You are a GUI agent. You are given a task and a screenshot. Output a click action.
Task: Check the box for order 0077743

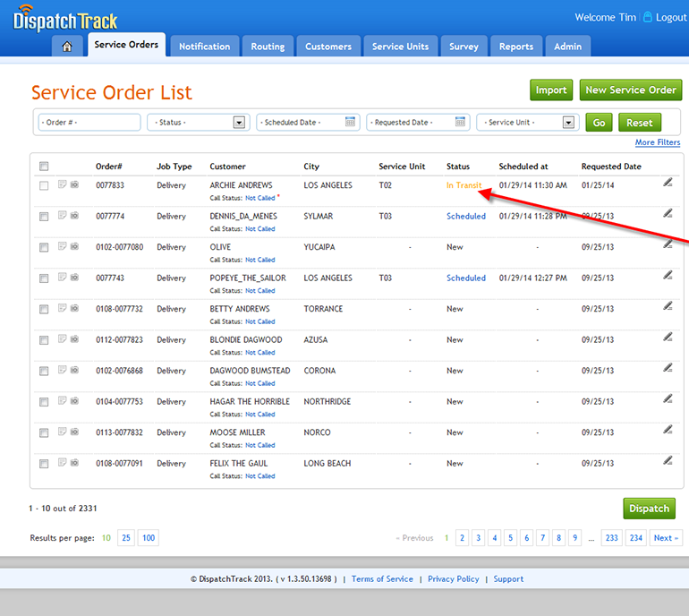(x=44, y=278)
